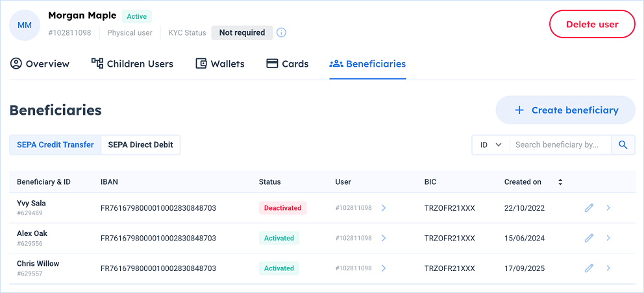The image size is (644, 293).
Task: Expand Chris Willow row details chevron
Action: pos(608,268)
